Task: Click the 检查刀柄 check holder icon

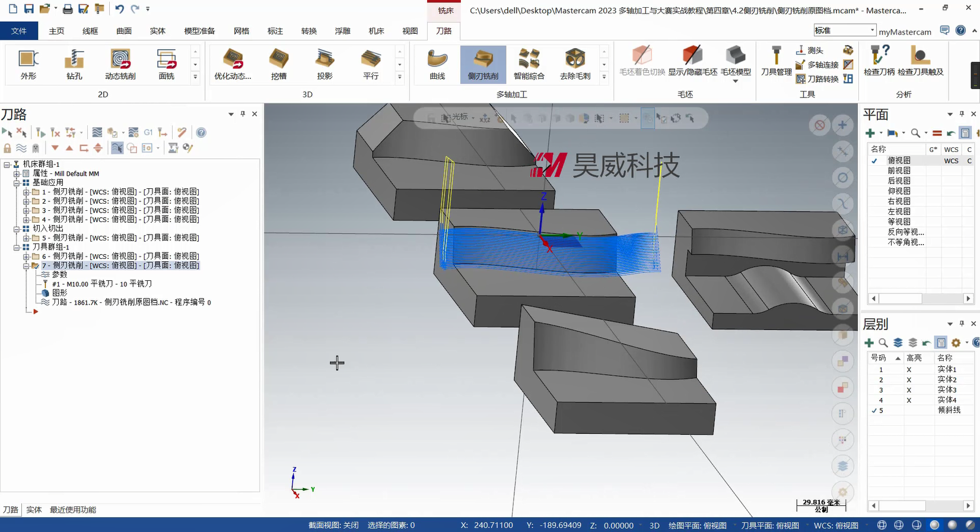Action: pos(879,61)
